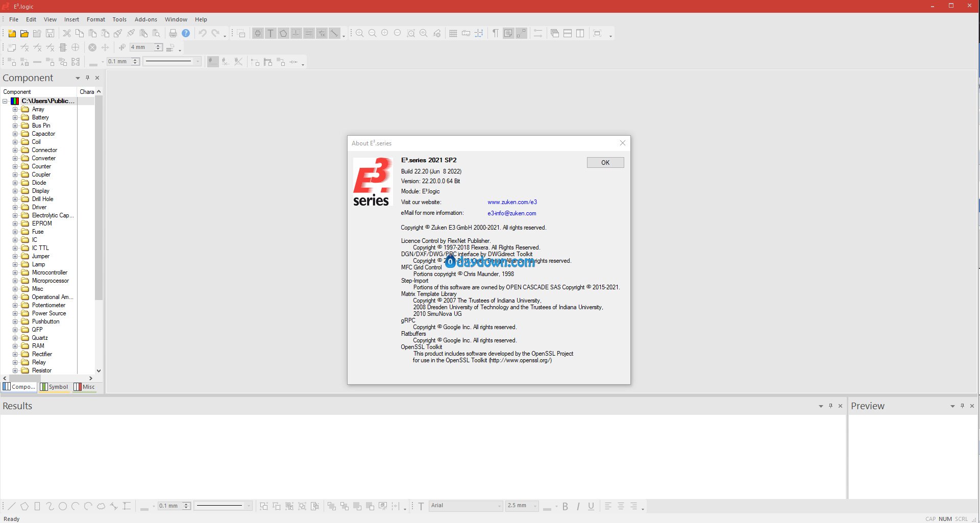The height and width of the screenshot is (523, 980).
Task: Close the About E³.series dialog
Action: [x=623, y=143]
